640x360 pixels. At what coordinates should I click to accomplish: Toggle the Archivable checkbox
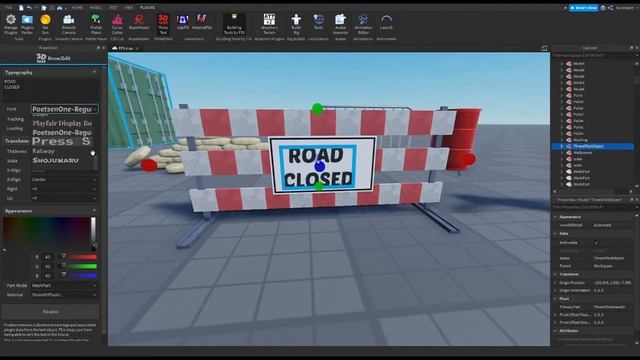[x=596, y=242]
